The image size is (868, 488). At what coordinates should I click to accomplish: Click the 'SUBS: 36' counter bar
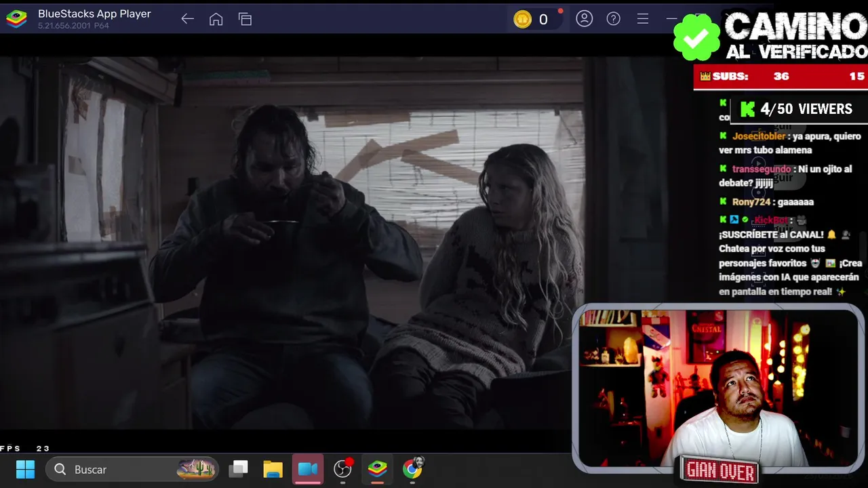(x=781, y=77)
